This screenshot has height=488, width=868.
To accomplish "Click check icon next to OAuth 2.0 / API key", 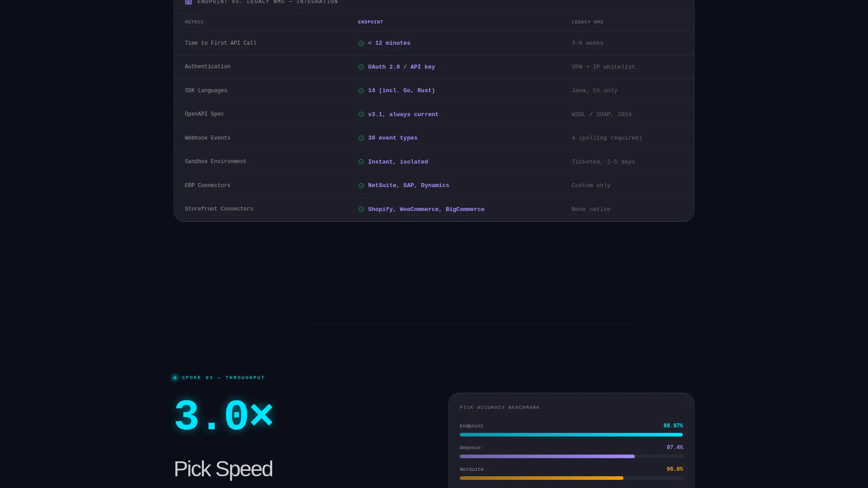I will (361, 67).
